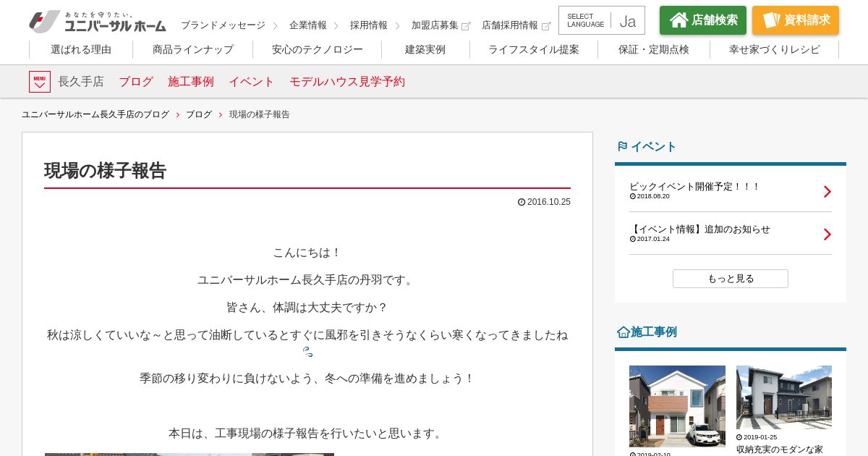The image size is (868, 456).
Task: Open 企業情報 link
Action: pos(308,25)
